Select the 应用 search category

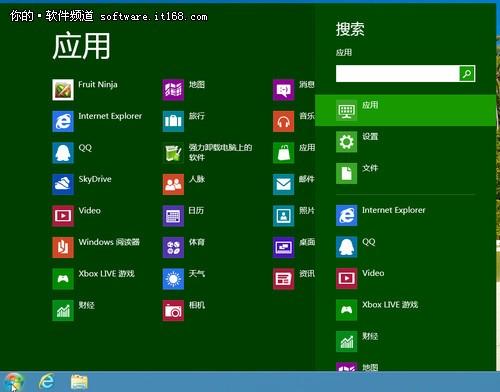[x=405, y=110]
